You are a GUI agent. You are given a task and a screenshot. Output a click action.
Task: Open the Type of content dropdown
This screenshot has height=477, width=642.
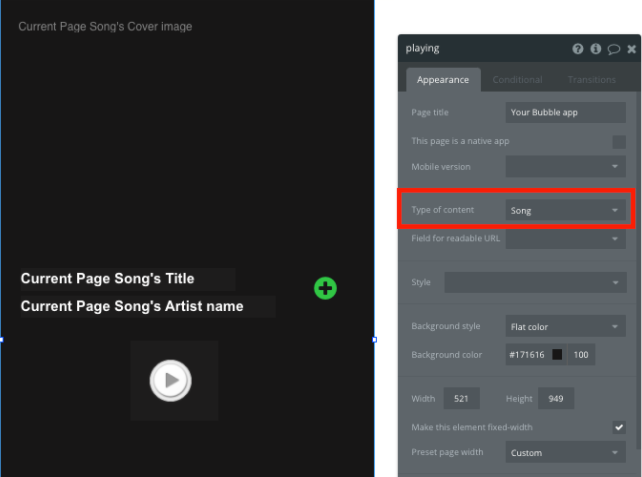click(x=565, y=210)
